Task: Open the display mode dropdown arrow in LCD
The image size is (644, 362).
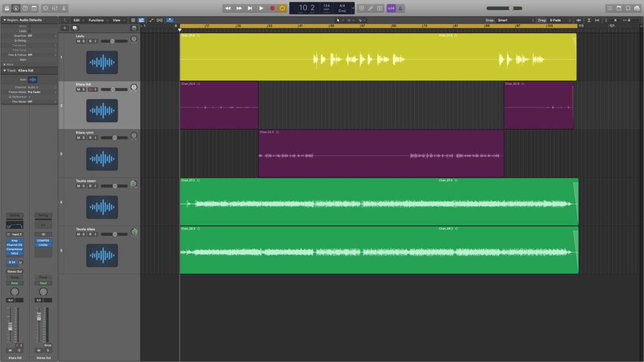Action: coord(353,8)
